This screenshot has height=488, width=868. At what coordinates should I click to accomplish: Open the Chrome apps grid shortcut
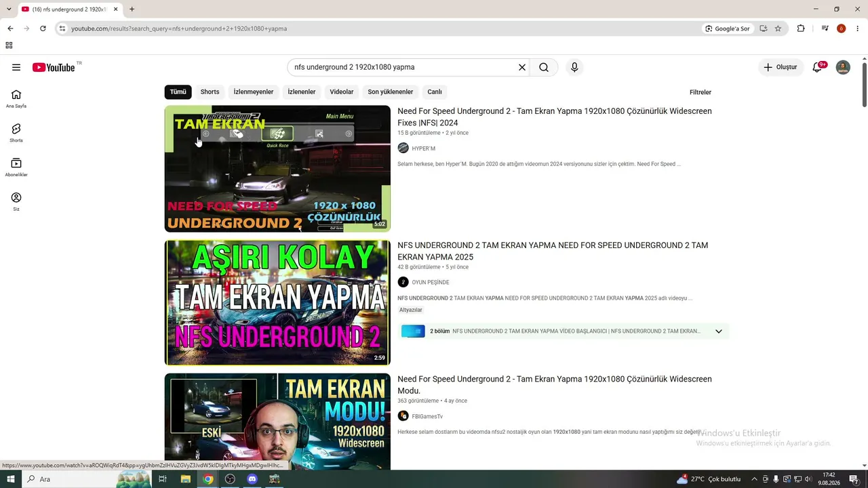click(9, 45)
